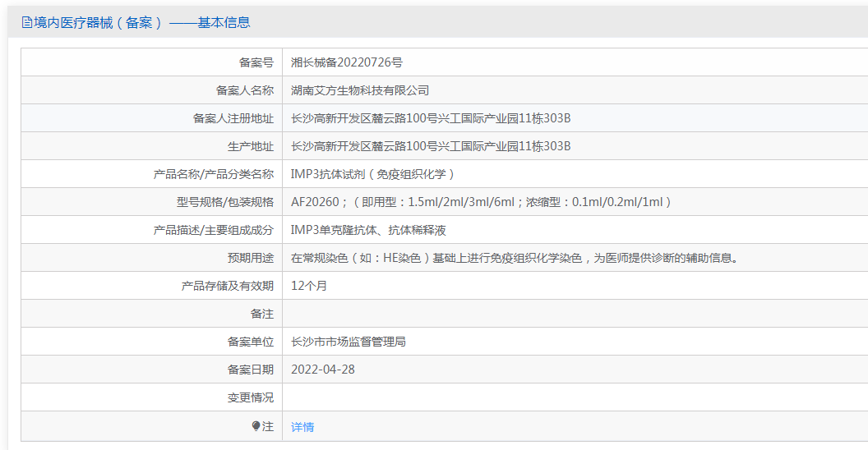The width and height of the screenshot is (868, 450).
Task: Open the 详情 link
Action: pos(302,427)
